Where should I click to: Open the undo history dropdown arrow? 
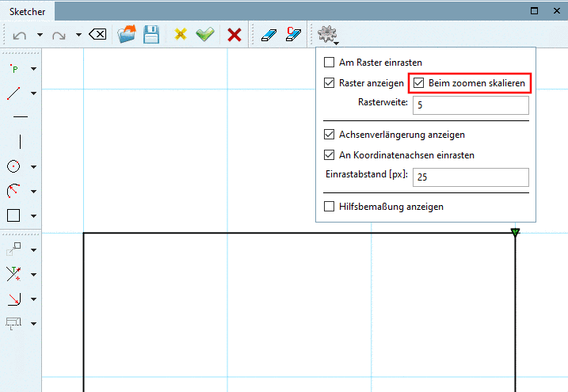40,35
